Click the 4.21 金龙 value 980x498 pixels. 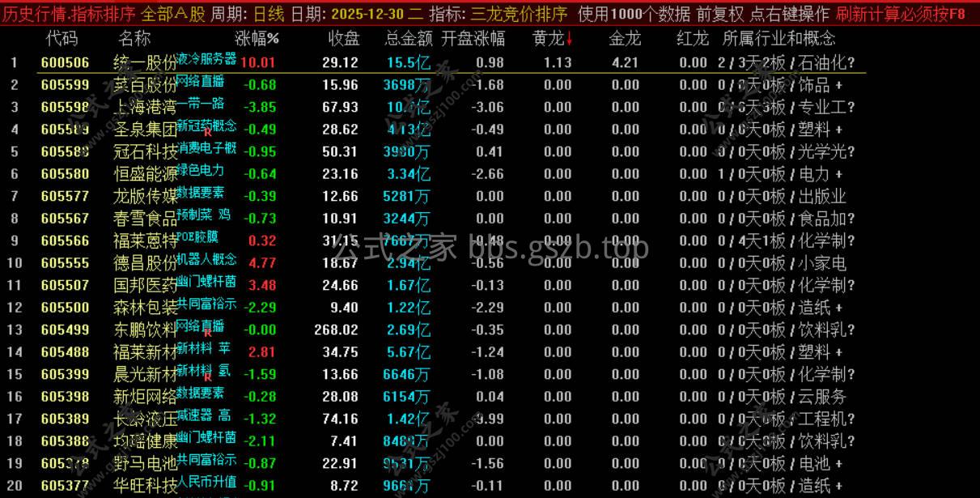pyautogui.click(x=626, y=62)
